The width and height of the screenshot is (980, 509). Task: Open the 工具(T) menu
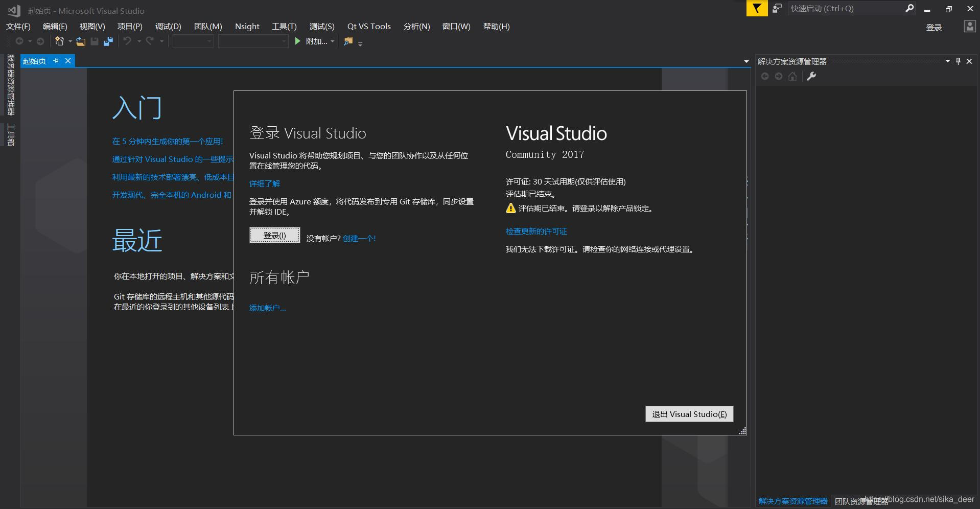pos(284,26)
